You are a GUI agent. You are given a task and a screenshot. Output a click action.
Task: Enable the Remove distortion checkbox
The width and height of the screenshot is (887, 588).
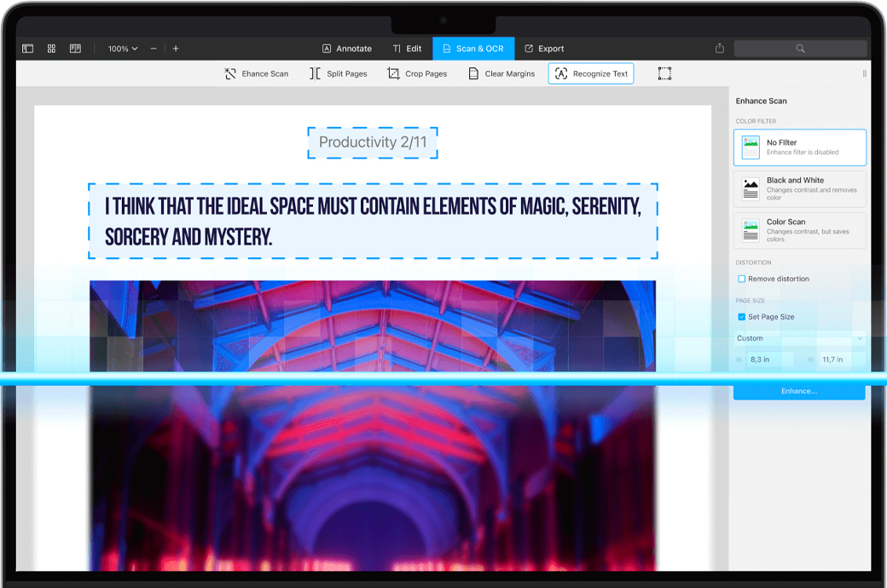pos(742,279)
